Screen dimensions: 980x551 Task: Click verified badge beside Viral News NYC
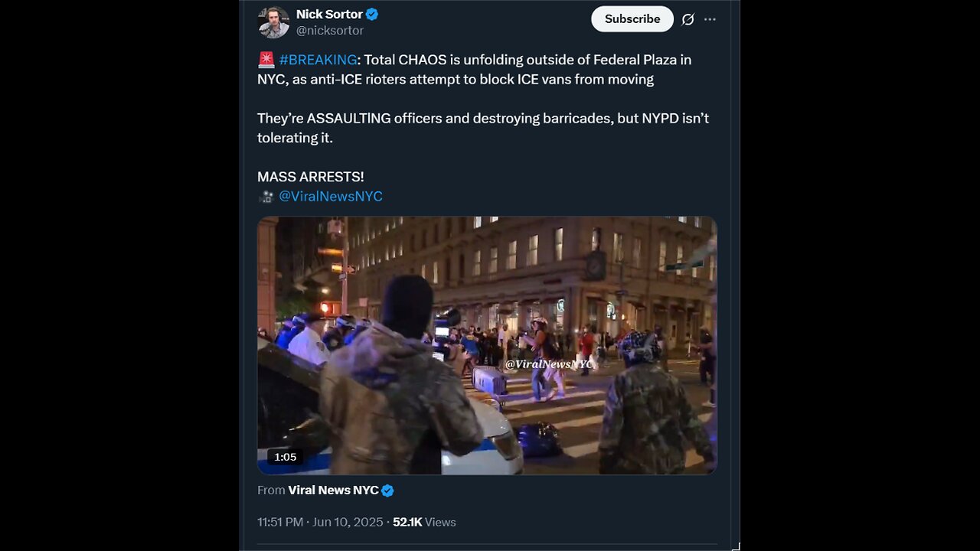coord(388,491)
